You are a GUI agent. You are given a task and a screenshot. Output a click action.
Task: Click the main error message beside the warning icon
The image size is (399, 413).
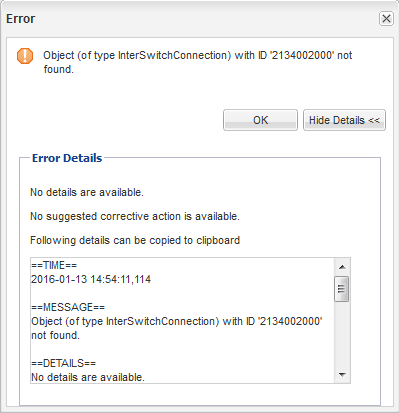point(198,62)
